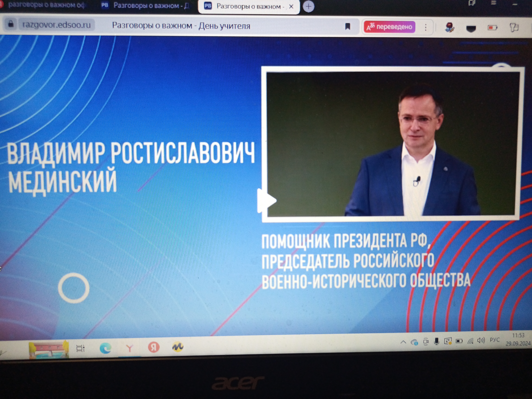
Task: Play the video using the white play triangle
Action: (x=266, y=201)
